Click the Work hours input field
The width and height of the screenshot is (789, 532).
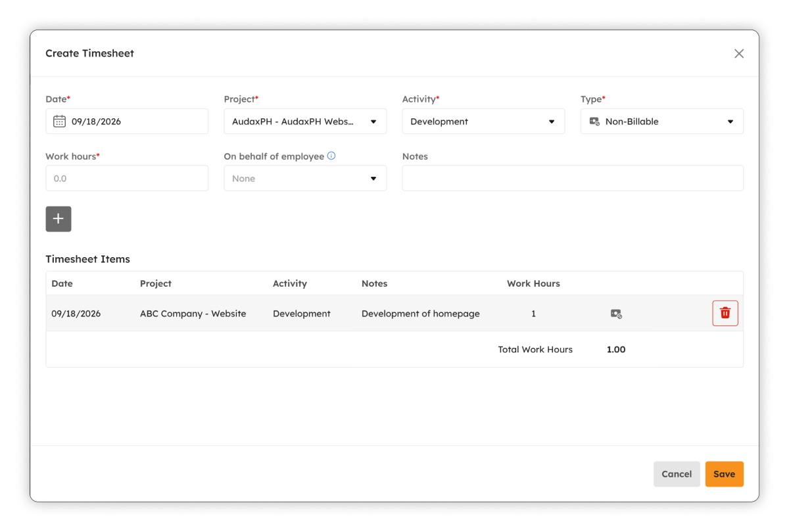tap(127, 178)
